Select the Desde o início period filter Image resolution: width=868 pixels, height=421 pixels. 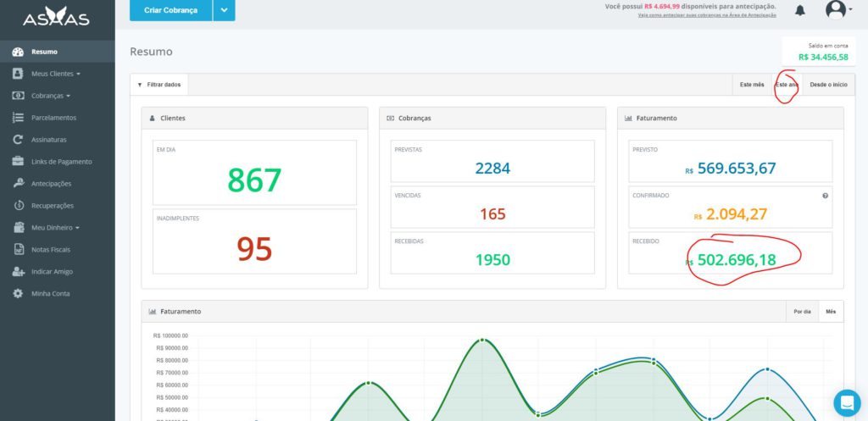click(828, 85)
